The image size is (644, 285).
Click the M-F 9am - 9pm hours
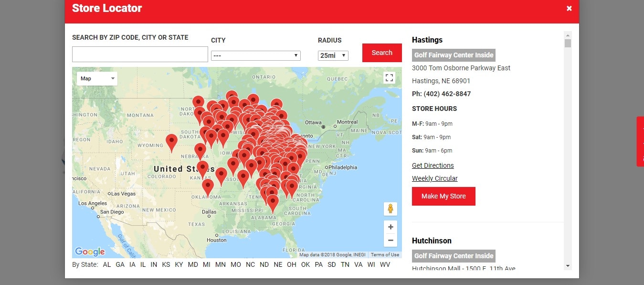pos(432,124)
